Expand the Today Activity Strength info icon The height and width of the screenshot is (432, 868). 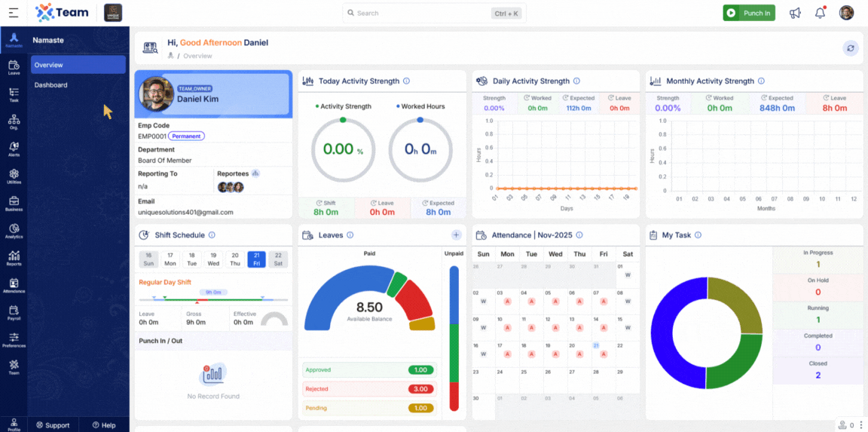(406, 81)
